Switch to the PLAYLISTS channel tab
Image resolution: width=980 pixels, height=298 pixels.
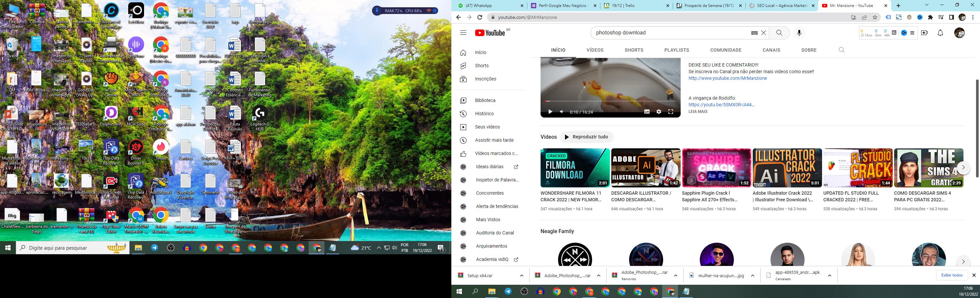(676, 50)
